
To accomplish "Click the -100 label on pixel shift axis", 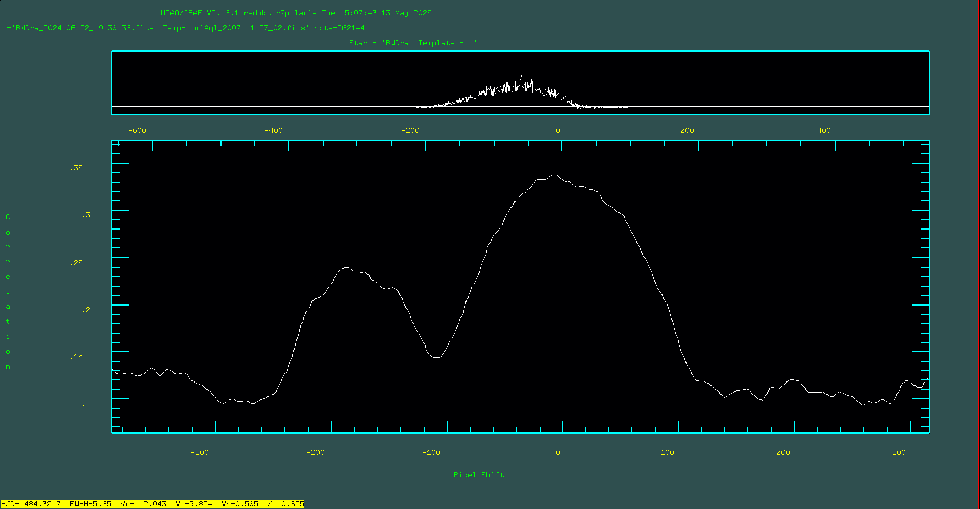I will tap(431, 452).
